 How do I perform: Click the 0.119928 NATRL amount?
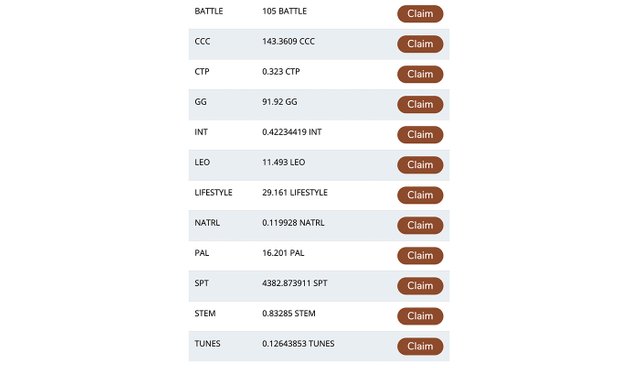point(293,223)
